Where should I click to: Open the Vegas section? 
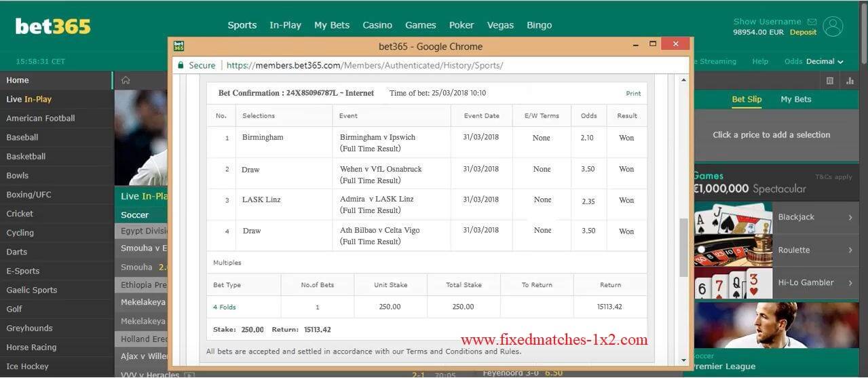tap(500, 25)
